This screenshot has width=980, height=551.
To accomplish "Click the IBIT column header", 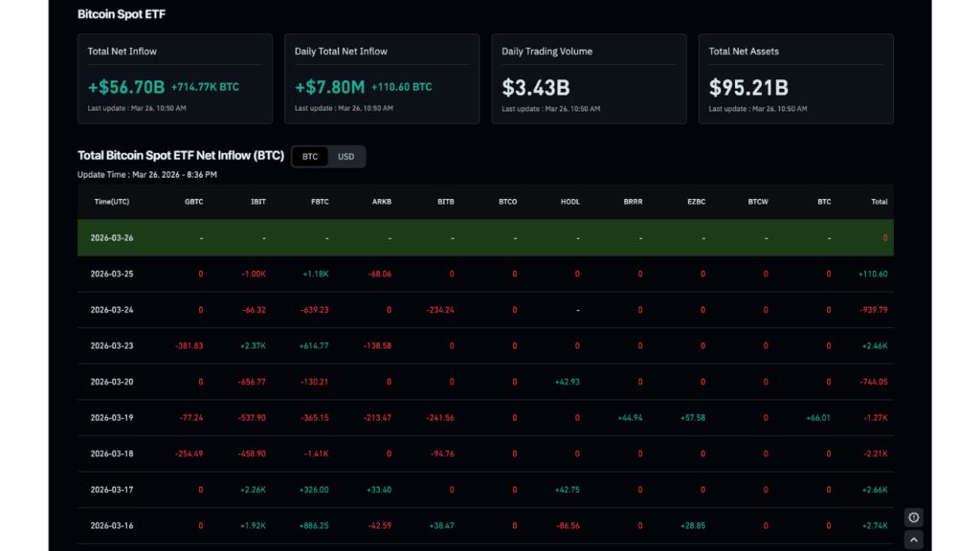I will tap(258, 202).
